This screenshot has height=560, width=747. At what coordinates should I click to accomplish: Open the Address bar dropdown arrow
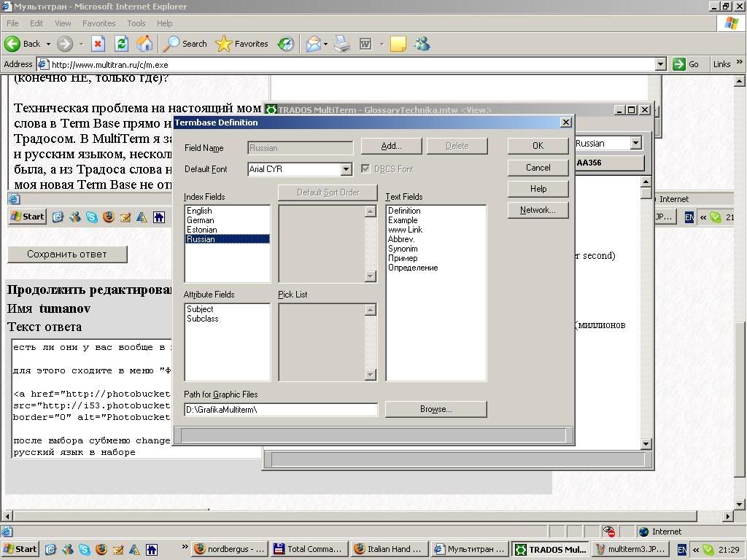click(x=660, y=64)
